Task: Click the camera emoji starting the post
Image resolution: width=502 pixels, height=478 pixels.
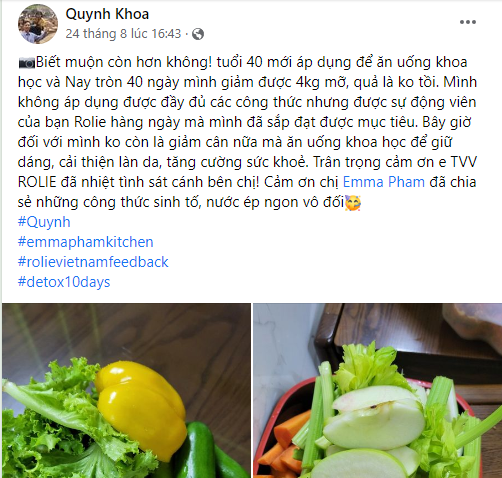Action: (27, 63)
